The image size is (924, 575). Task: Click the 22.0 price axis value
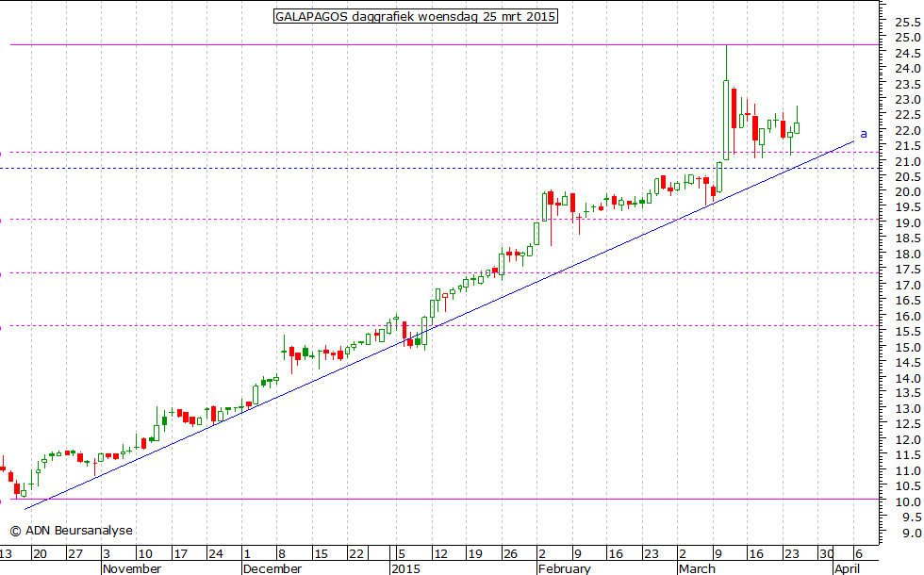point(907,131)
